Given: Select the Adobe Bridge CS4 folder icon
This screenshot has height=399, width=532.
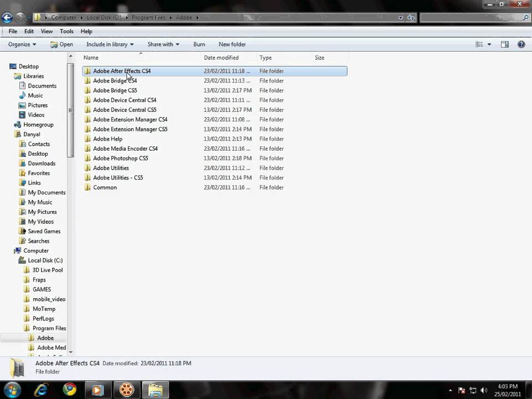Looking at the screenshot, I should coord(87,81).
